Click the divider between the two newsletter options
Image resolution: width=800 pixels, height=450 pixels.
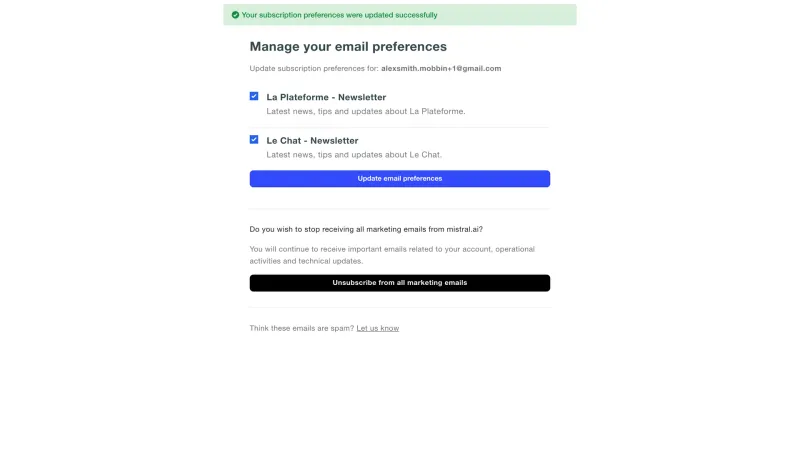(399, 127)
